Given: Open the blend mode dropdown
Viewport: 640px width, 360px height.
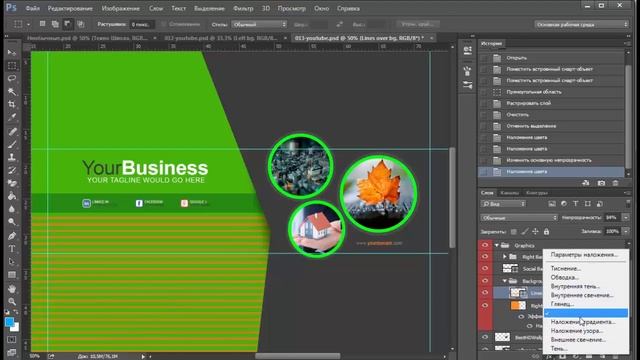Looking at the screenshot, I should click(519, 218).
